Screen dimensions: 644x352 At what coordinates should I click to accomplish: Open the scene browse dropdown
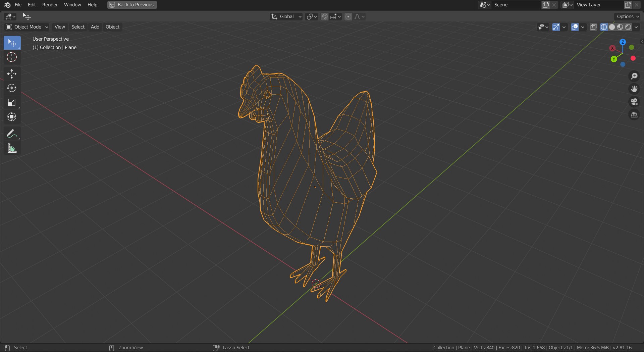pyautogui.click(x=485, y=5)
